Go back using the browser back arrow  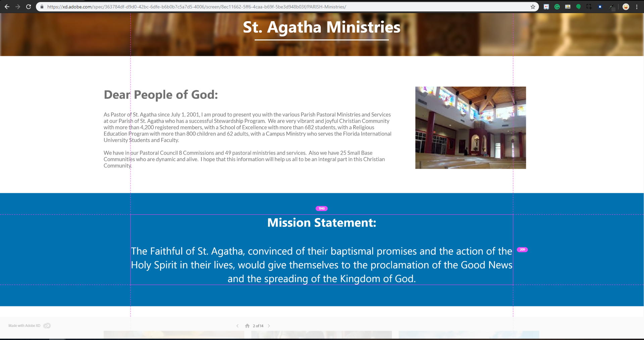7,7
